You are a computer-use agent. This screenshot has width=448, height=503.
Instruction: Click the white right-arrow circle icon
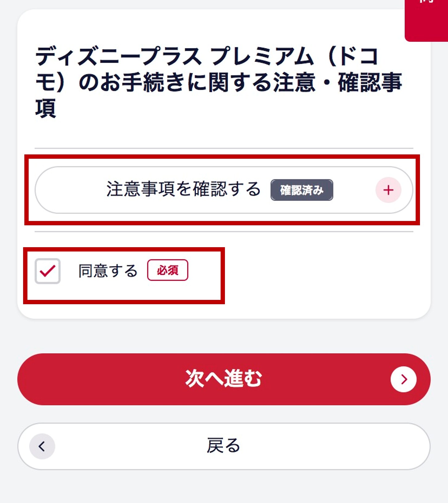[x=403, y=379]
